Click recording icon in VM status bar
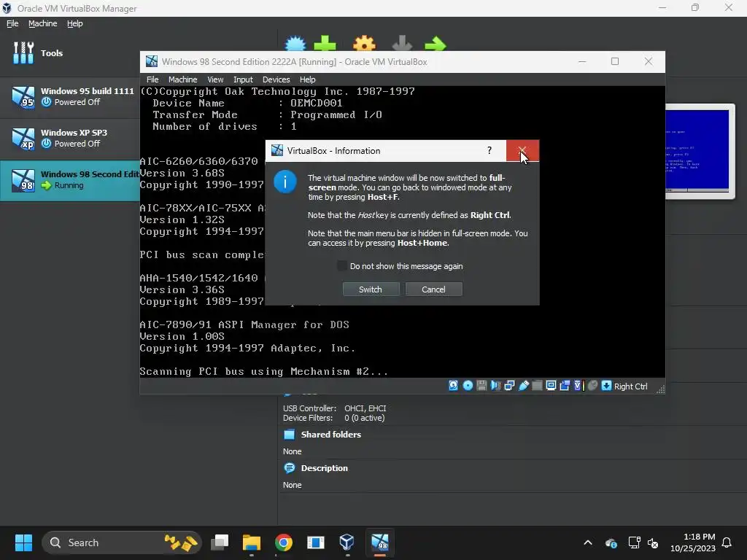 (565, 386)
